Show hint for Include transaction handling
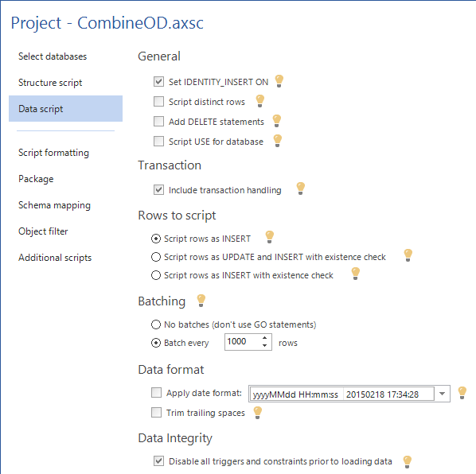The width and height of the screenshot is (476, 474). coord(301,188)
